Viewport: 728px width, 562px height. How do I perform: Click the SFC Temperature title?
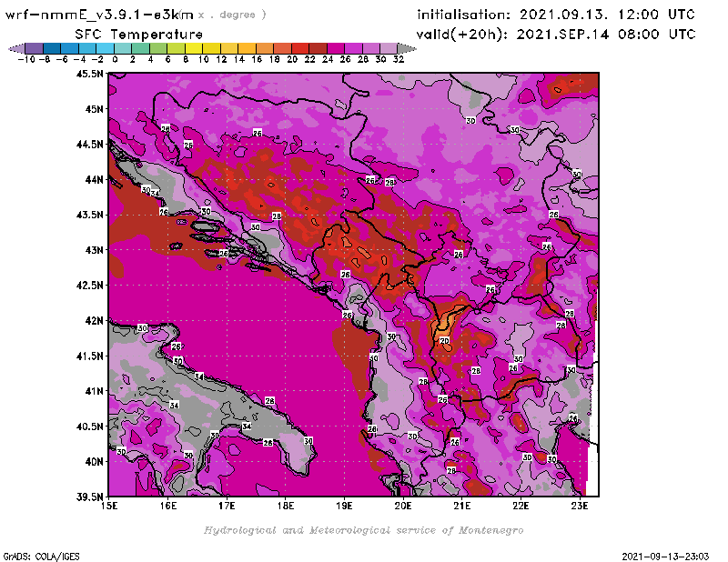coord(138,34)
